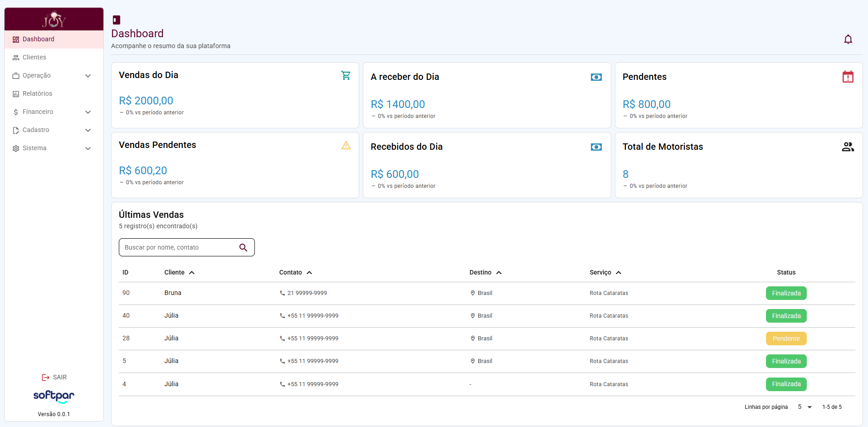The image size is (868, 427).
Task: Click the phone icon in Bruna's row
Action: point(283,293)
